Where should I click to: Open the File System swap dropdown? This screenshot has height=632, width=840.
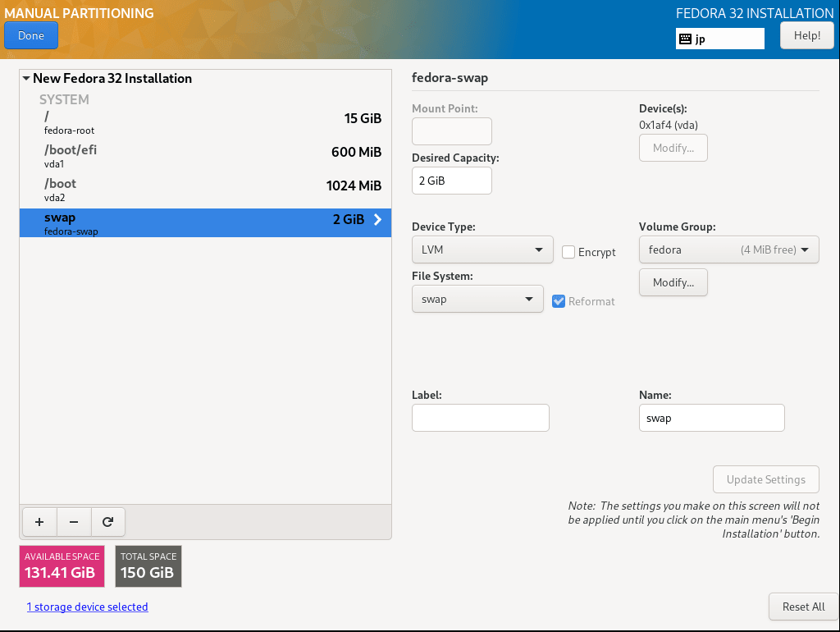[477, 299]
